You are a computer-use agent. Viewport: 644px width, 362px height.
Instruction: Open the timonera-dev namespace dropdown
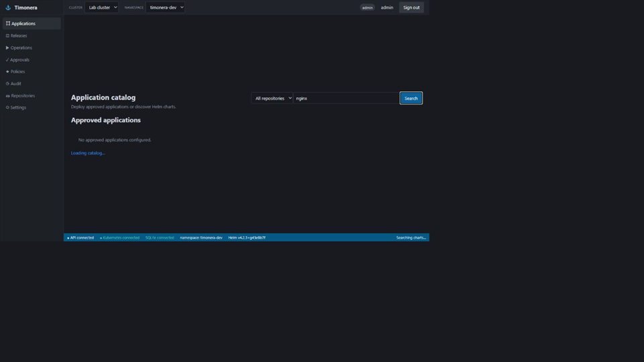[165, 7]
